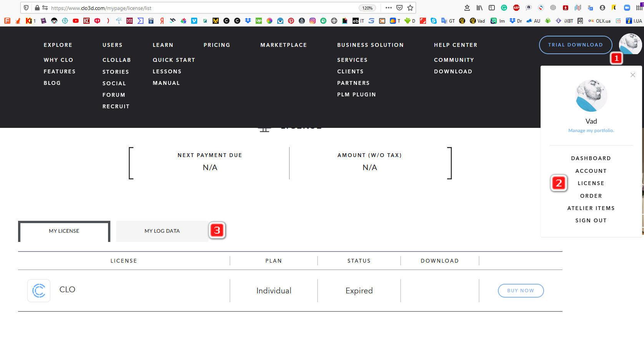Open ACCOUNT from the profile menu
Screen dimensions: 644x341
click(591, 171)
